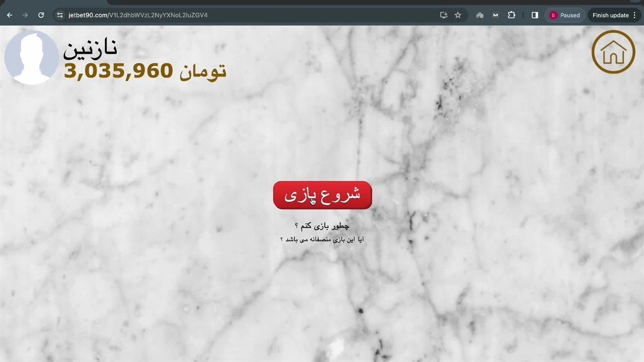
Task: Click the user profile avatar picture
Action: coord(31,57)
